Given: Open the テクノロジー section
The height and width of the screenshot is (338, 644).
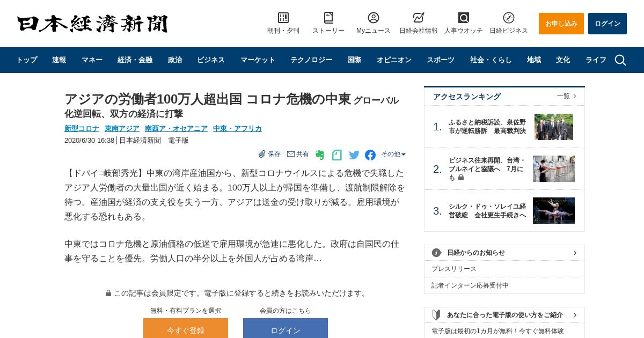Looking at the screenshot, I should tap(311, 60).
